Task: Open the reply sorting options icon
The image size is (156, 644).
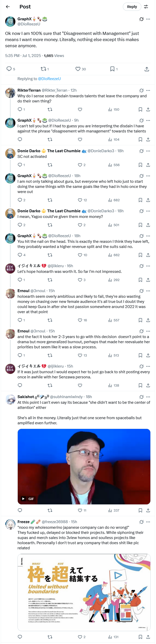Action: point(146,7)
